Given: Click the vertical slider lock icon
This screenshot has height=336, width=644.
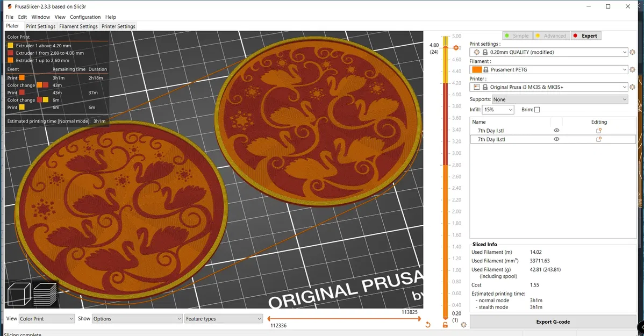Looking at the screenshot, I should [445, 325].
